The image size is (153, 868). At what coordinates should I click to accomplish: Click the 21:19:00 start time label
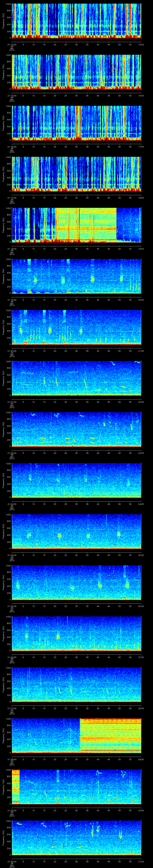click(12, 300)
